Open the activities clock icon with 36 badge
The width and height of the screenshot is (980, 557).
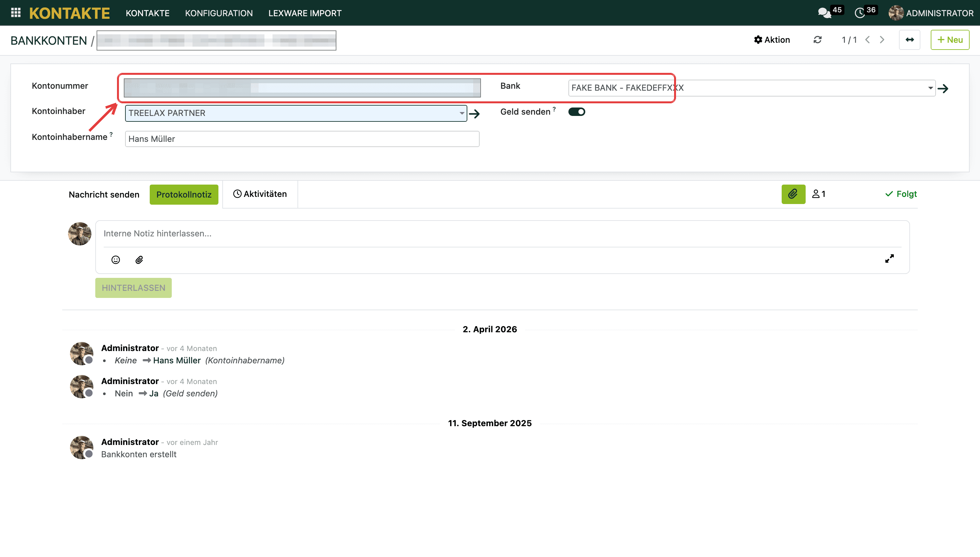860,13
